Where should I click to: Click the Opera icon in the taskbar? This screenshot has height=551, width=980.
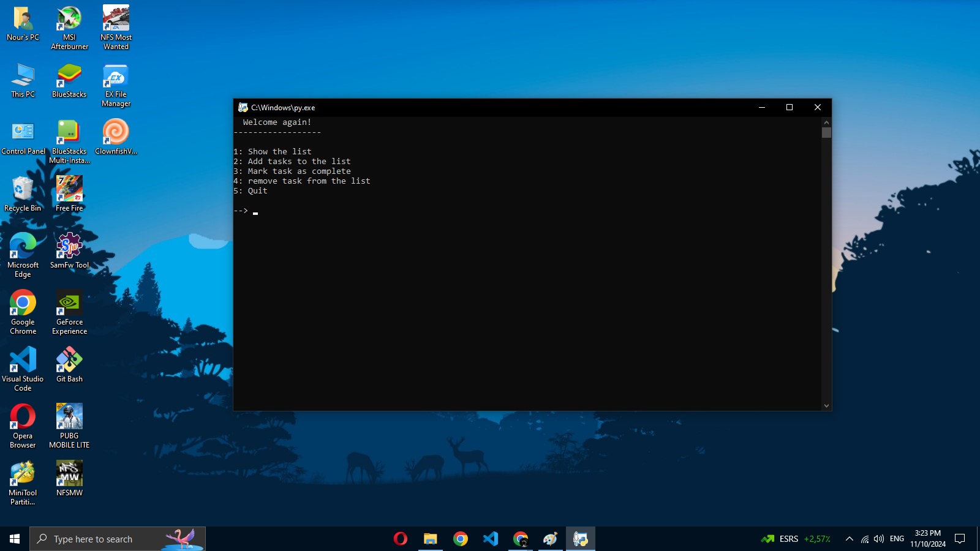click(401, 539)
